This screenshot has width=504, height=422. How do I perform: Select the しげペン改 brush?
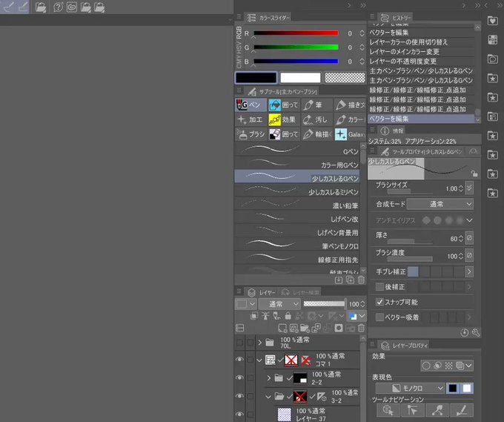click(x=297, y=219)
